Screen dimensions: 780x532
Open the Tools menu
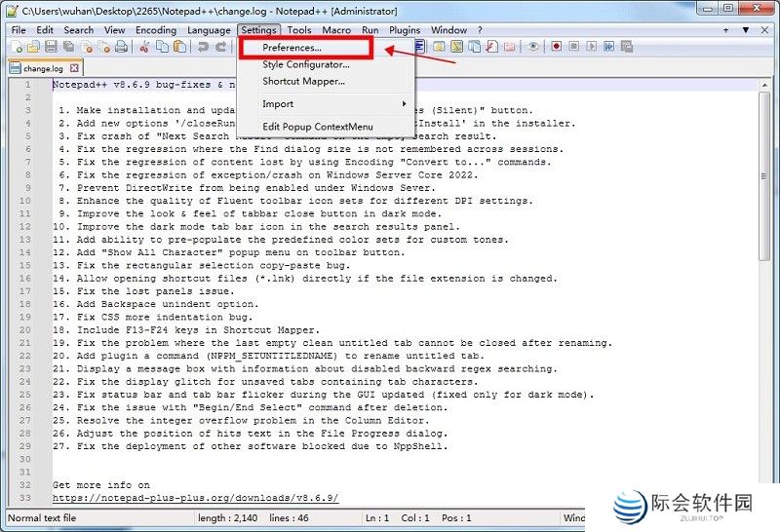click(x=299, y=30)
